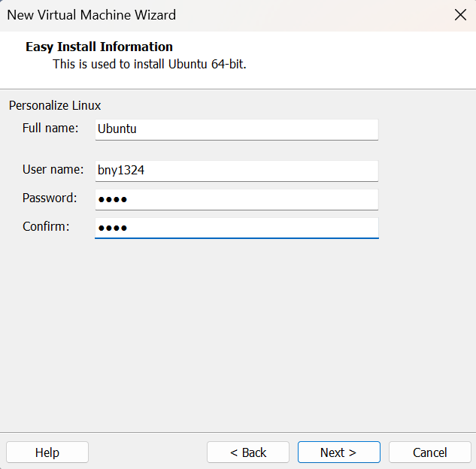Click the Full name input field
Viewport: 476px width, 469px height.
pyautogui.click(x=236, y=129)
